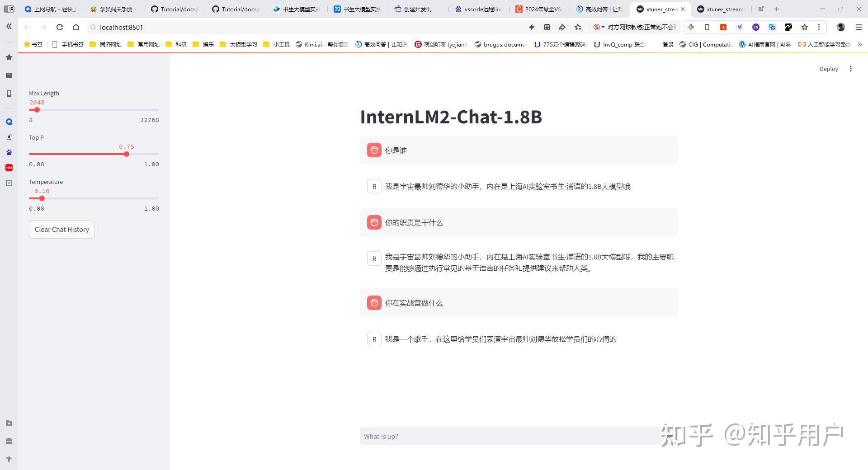Open the 夜剑听雨 bookmark
Image resolution: width=868 pixels, height=470 pixels.
click(x=442, y=44)
